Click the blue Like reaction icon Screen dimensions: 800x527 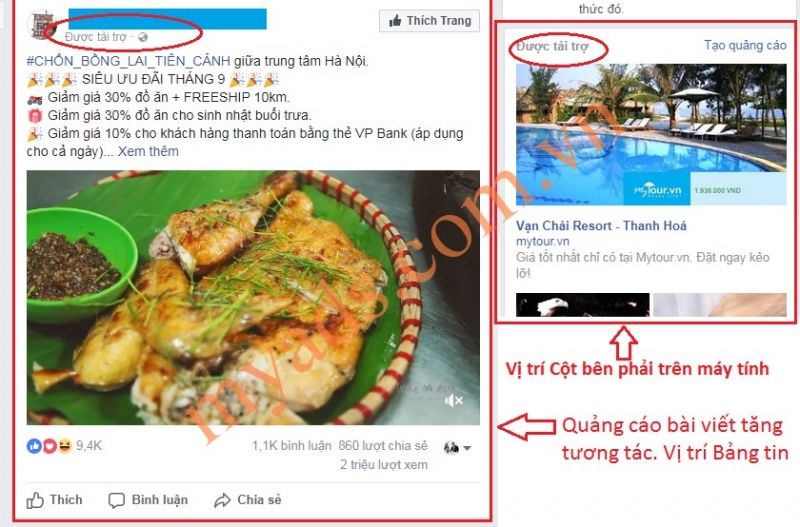pos(34,446)
